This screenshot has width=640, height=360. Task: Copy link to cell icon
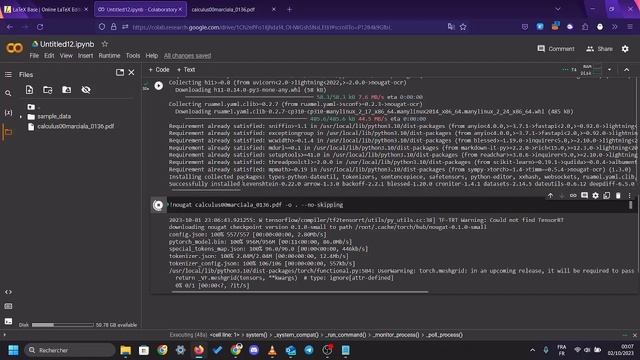coord(573,196)
